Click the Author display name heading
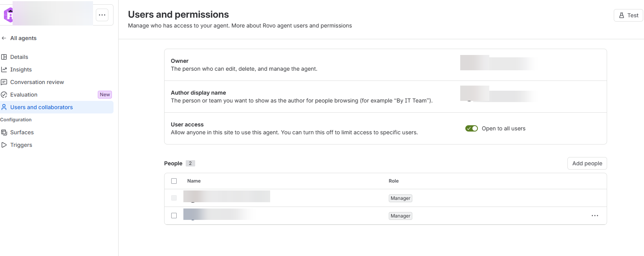 [x=198, y=93]
